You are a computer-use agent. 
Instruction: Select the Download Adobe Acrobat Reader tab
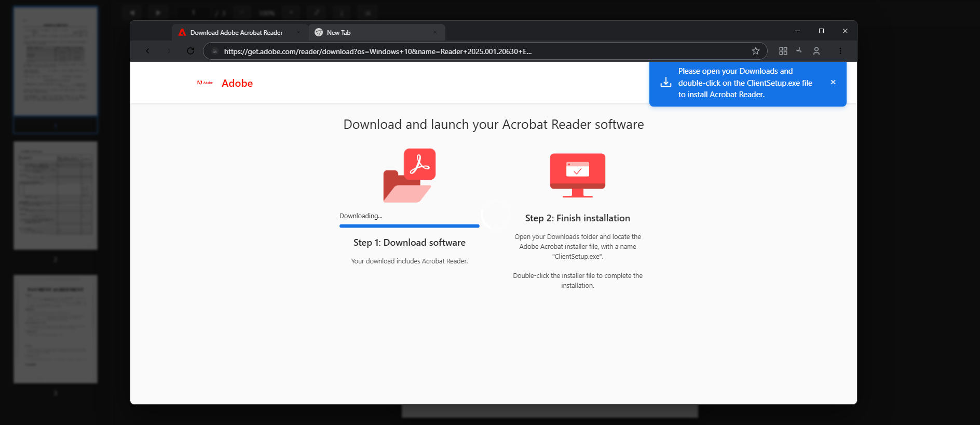(x=240, y=32)
